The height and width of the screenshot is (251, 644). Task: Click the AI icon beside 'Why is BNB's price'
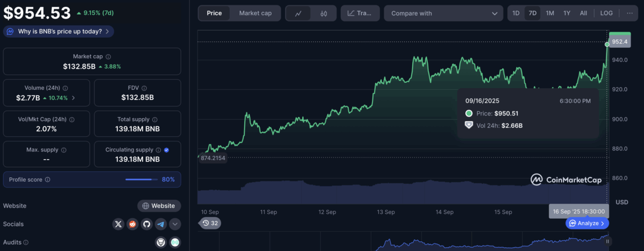coord(11,31)
